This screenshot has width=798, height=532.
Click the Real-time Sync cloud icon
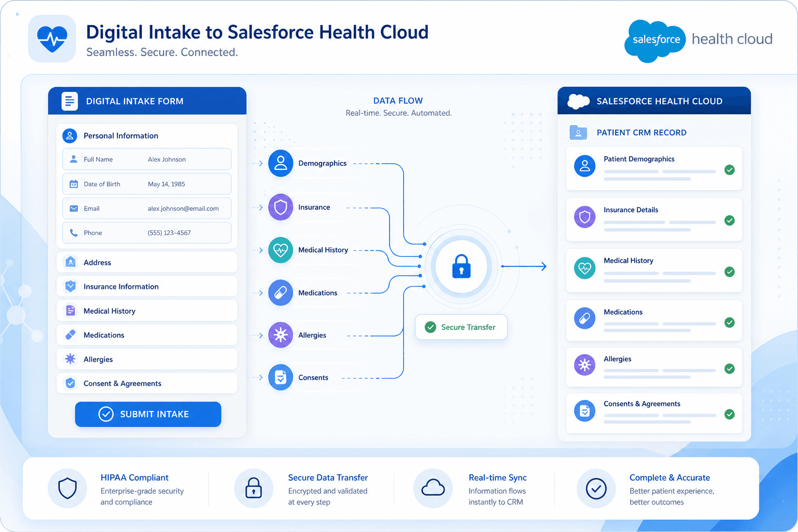tap(433, 488)
